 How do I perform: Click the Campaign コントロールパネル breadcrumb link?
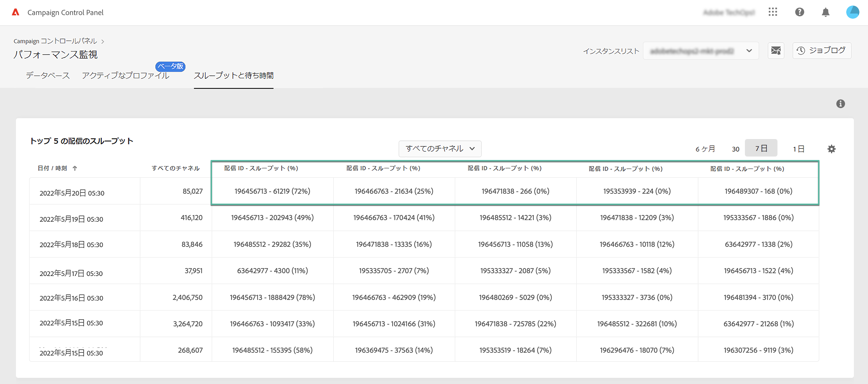pos(55,41)
